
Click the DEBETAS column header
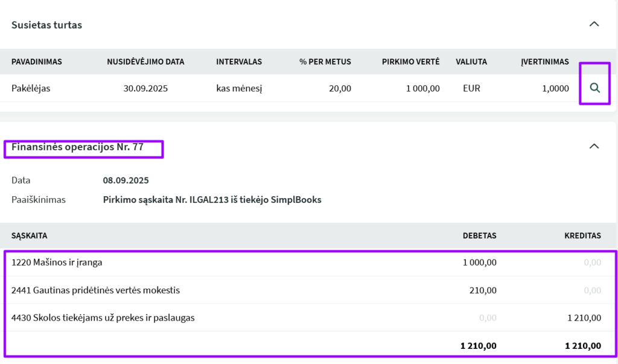(479, 235)
